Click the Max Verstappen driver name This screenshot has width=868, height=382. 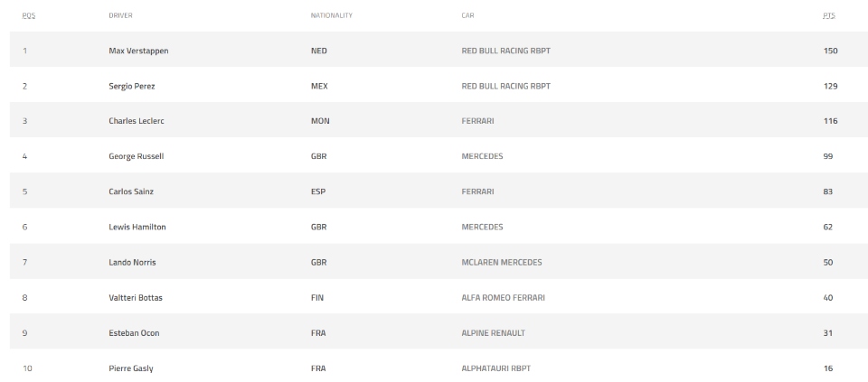click(x=138, y=51)
